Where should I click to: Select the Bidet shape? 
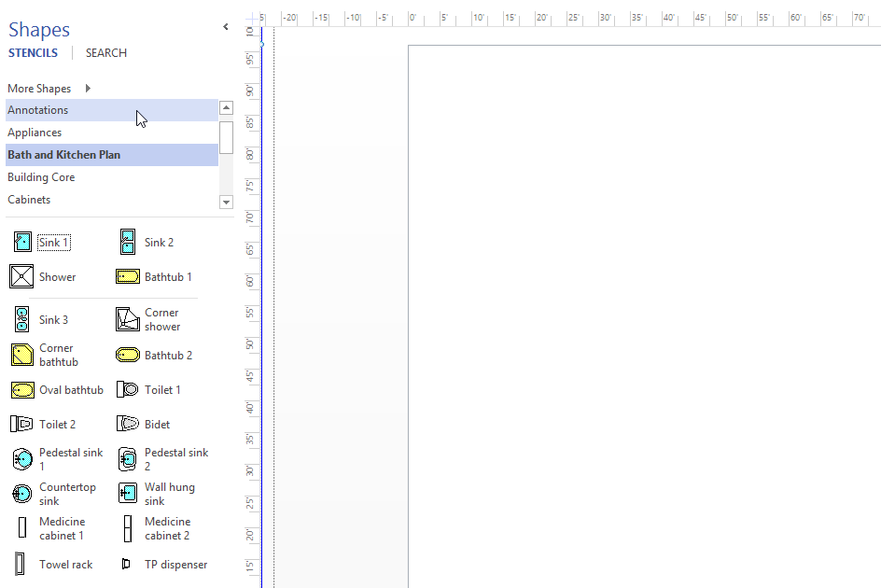[127, 424]
